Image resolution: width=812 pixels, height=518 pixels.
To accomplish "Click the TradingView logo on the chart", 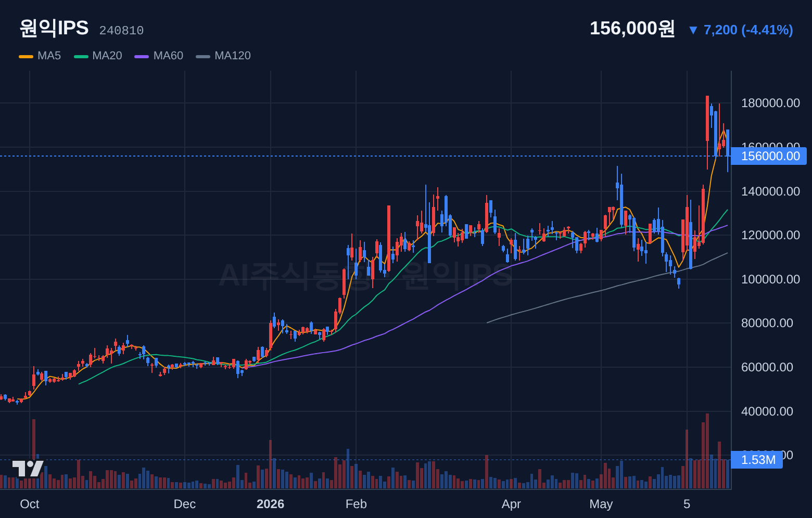I will 28,469.
